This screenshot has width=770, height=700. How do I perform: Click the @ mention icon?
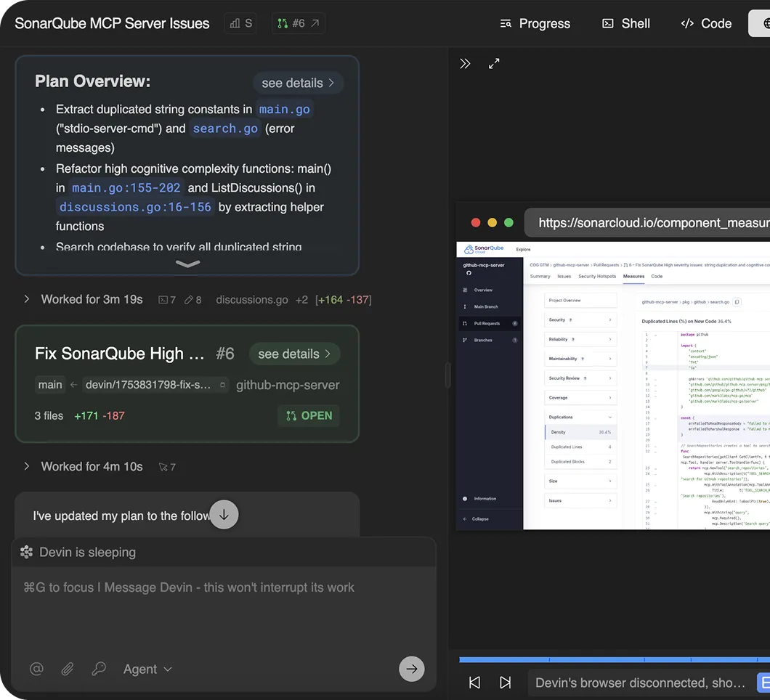point(36,669)
